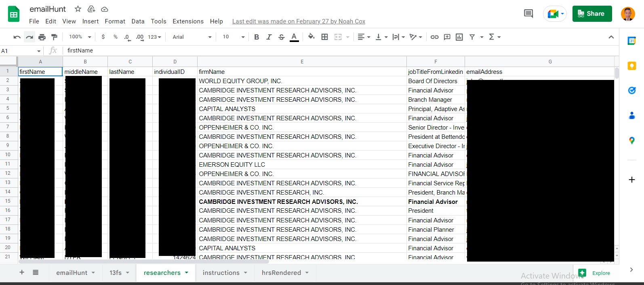
Task: Click the Merge cells icon
Action: (x=338, y=37)
